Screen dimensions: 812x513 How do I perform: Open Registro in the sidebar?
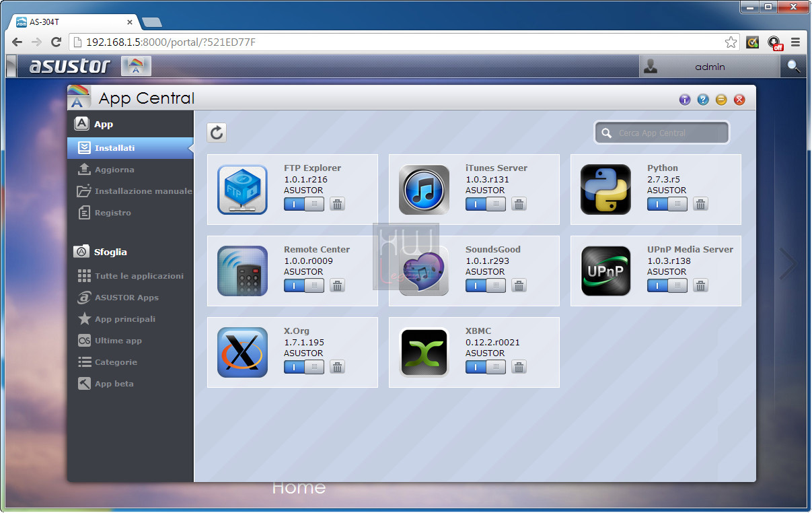pyautogui.click(x=131, y=213)
